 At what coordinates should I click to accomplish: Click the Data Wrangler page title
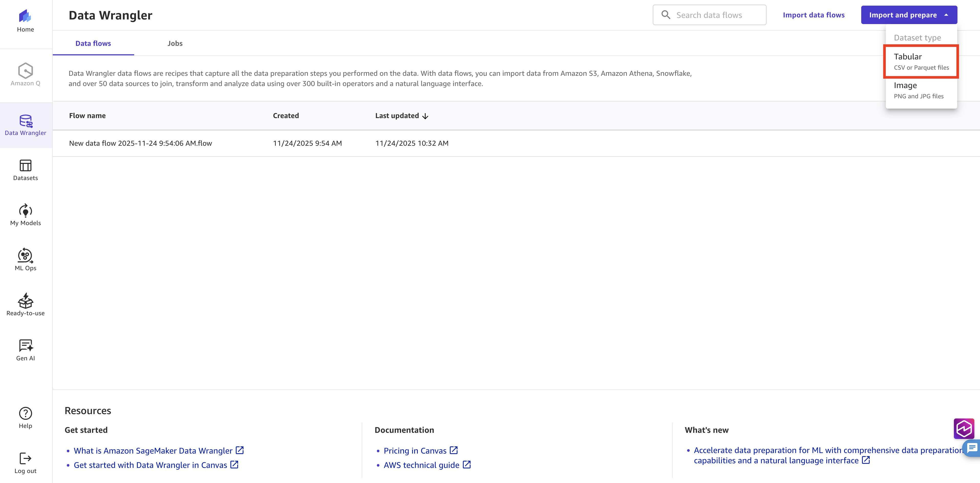point(110,15)
